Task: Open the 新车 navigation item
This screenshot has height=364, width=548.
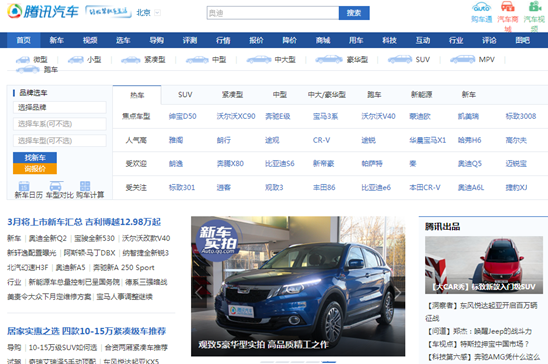Action: [x=57, y=40]
